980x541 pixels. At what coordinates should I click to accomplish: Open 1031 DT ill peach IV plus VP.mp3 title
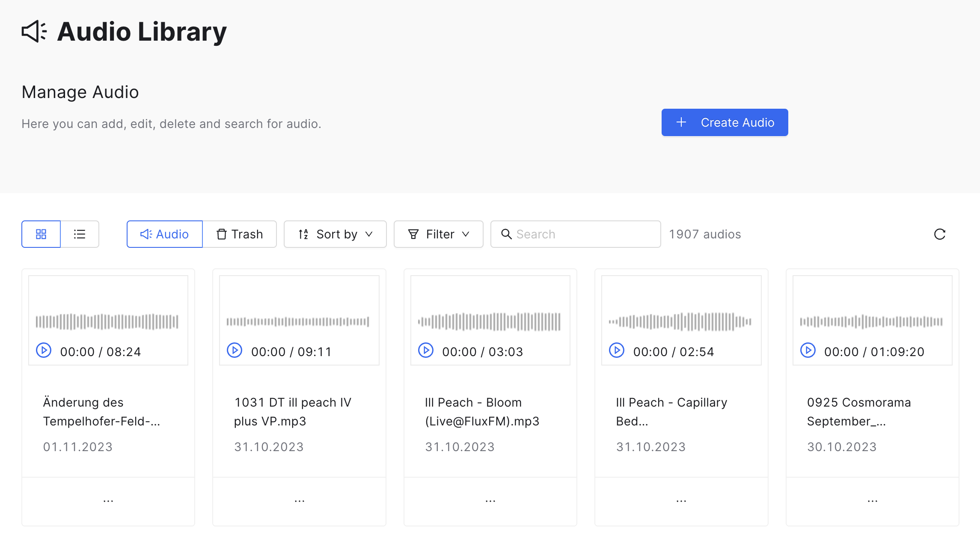tap(293, 412)
